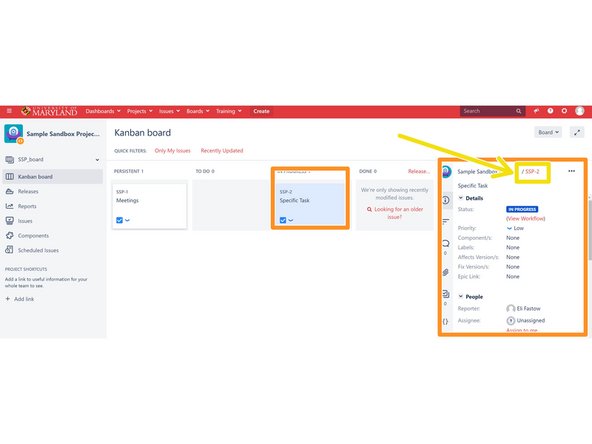
Task: Open the SSP-2 issue key link
Action: point(532,171)
